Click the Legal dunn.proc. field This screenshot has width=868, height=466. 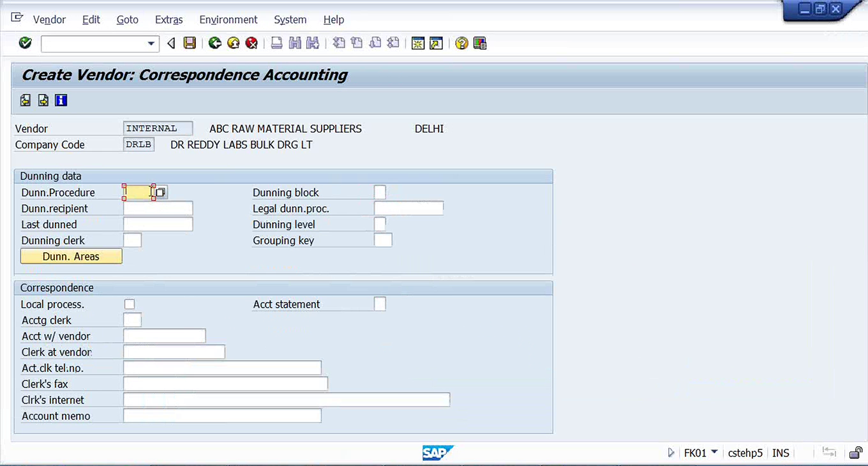[x=408, y=208]
